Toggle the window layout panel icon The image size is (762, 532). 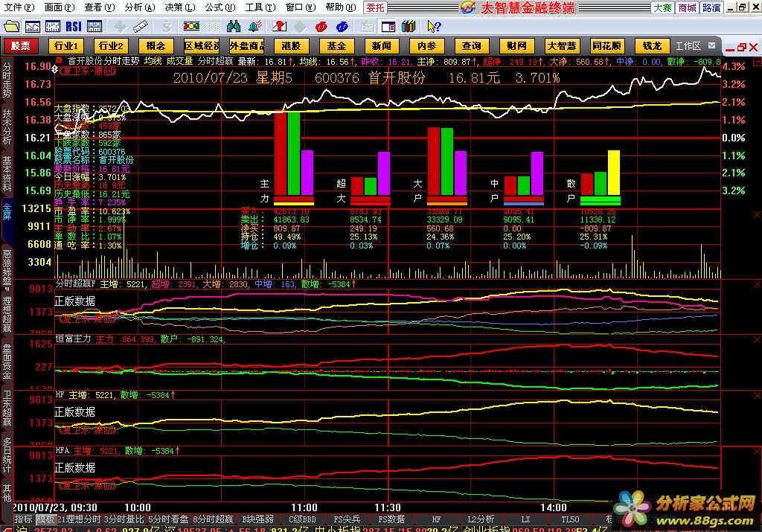click(388, 26)
